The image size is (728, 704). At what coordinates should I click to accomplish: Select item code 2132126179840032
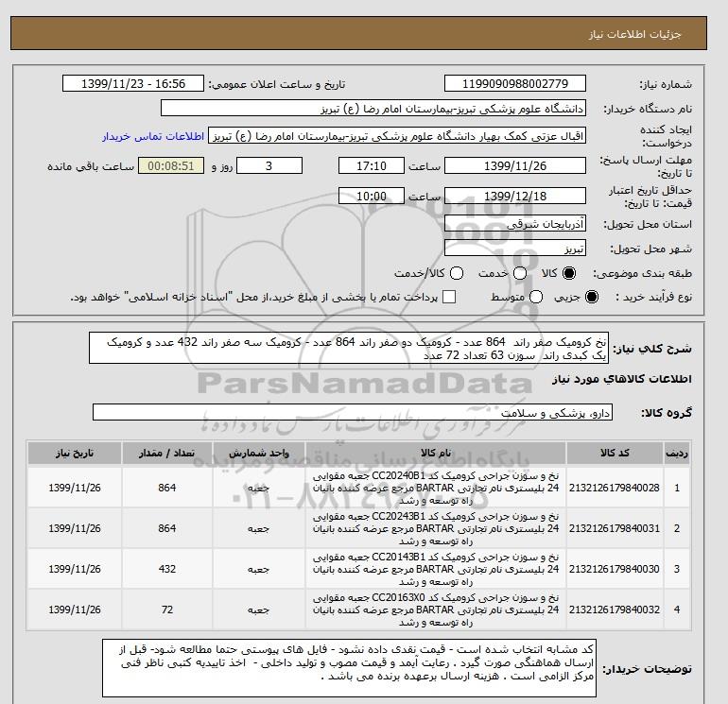click(x=615, y=610)
